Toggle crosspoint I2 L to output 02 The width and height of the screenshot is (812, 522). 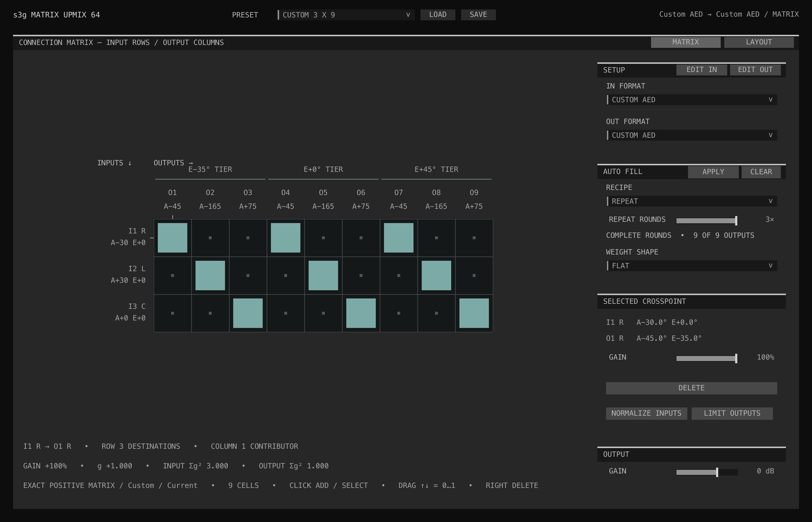point(210,275)
